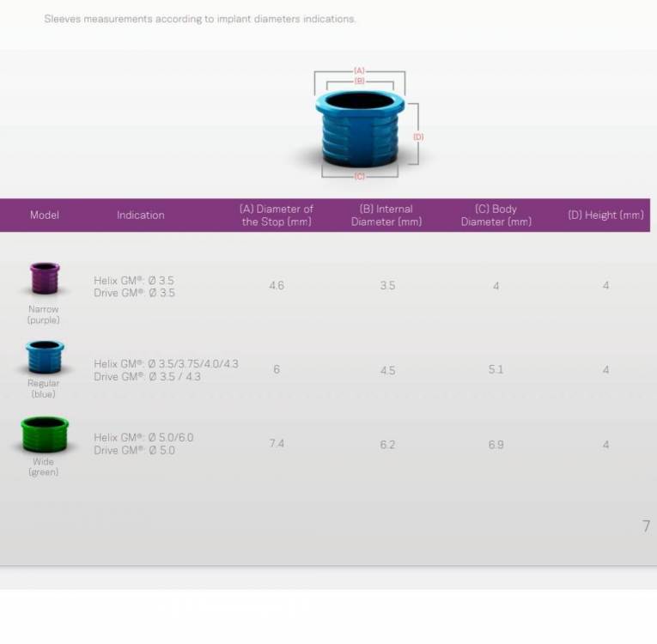This screenshot has height=644, width=657.
Task: Click the page number 7
Action: (646, 526)
